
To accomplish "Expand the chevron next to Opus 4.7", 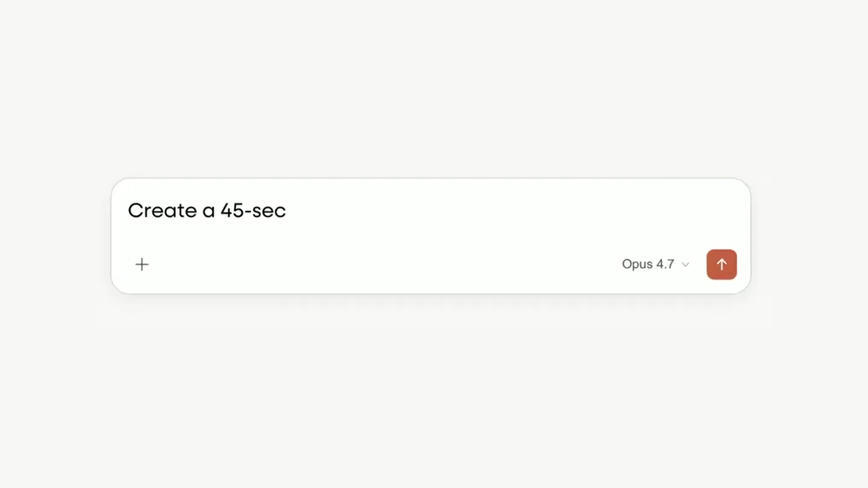I will [685, 264].
